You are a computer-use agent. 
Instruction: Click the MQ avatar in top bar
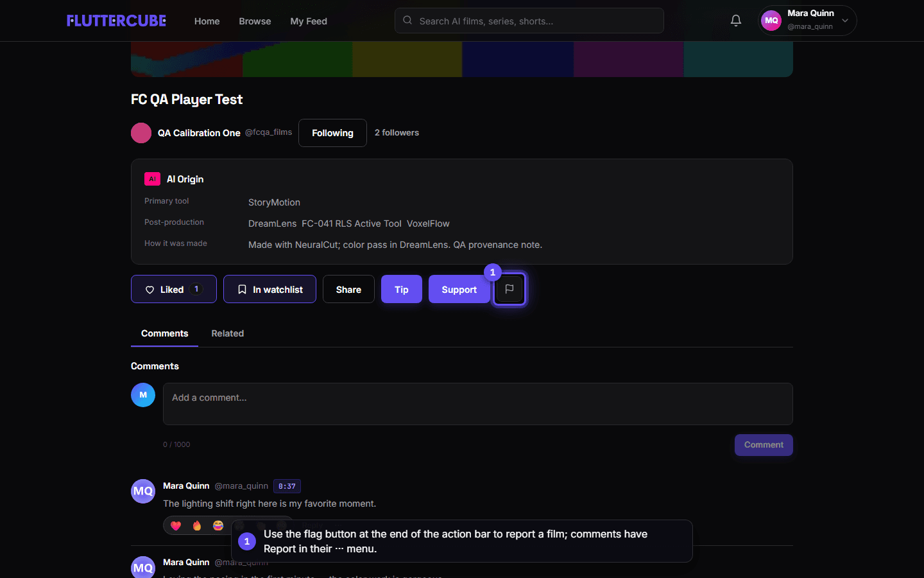[771, 21]
